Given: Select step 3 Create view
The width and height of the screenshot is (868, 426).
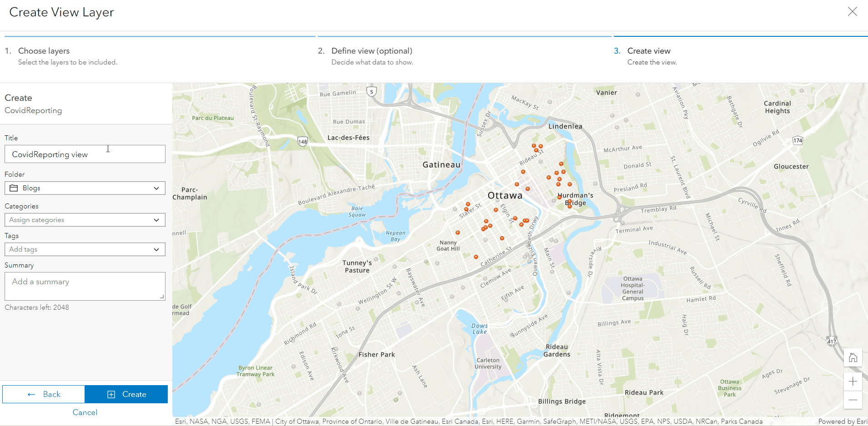Looking at the screenshot, I should (x=649, y=51).
